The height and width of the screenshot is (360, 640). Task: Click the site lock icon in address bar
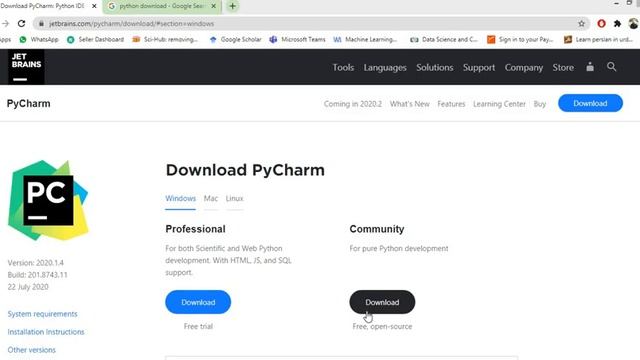tap(41, 24)
